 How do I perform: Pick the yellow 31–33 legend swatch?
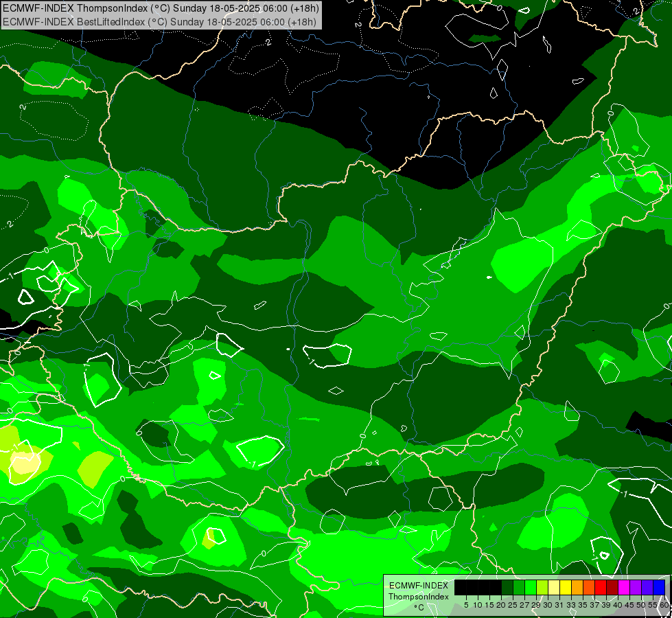click(x=566, y=587)
